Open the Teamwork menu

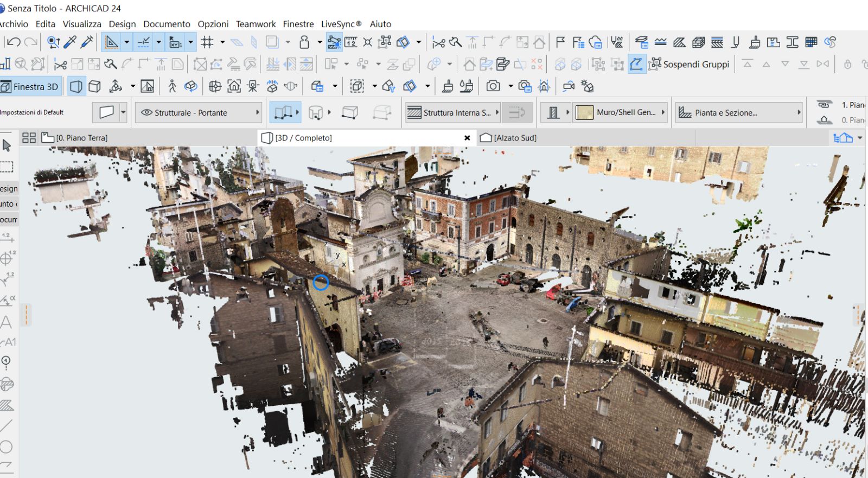(x=256, y=24)
